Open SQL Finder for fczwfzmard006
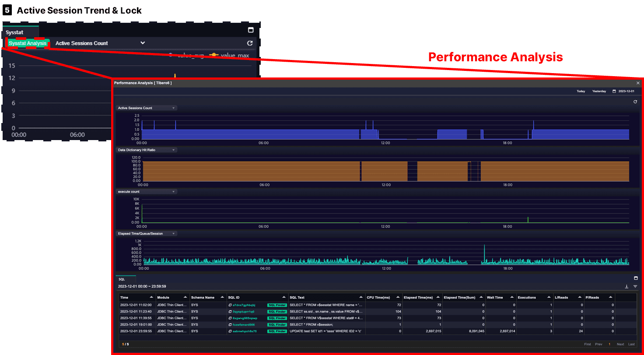 pyautogui.click(x=277, y=324)
